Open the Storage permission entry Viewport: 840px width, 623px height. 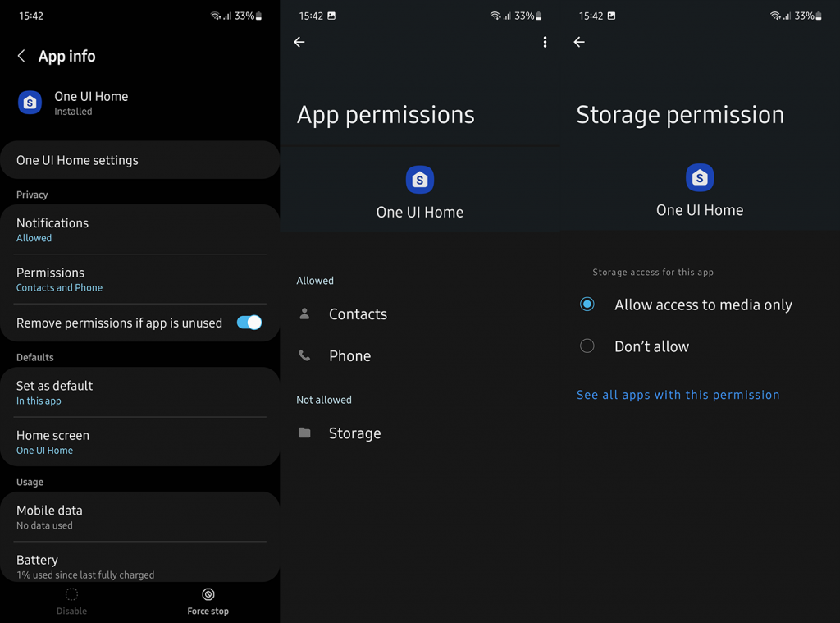(420, 433)
